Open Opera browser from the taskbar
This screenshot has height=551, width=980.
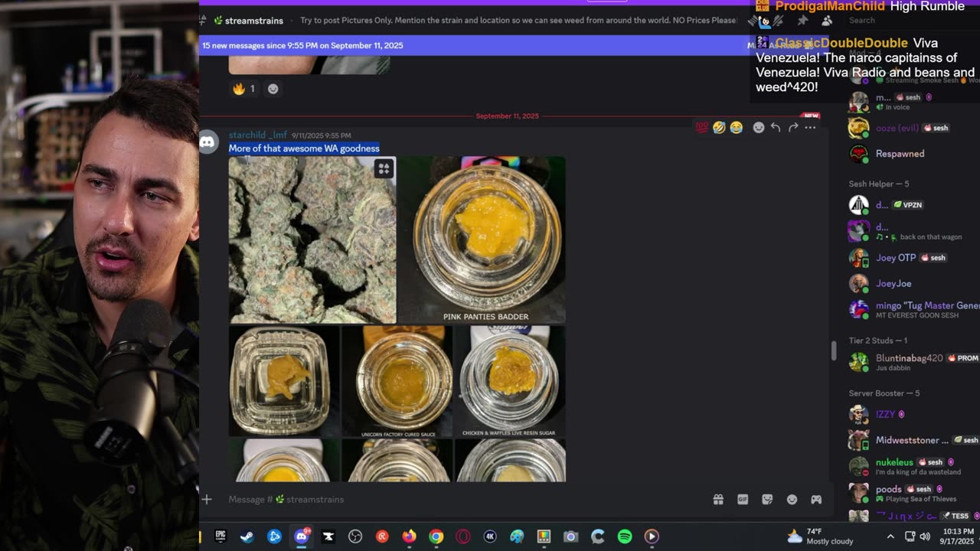click(x=463, y=536)
